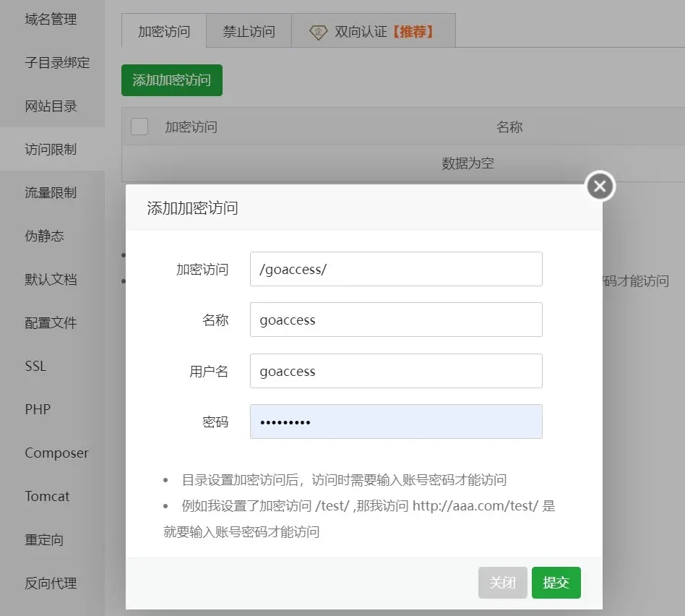This screenshot has height=616, width=685.
Task: Switch to the 禁止访问 tab
Action: pos(248,31)
